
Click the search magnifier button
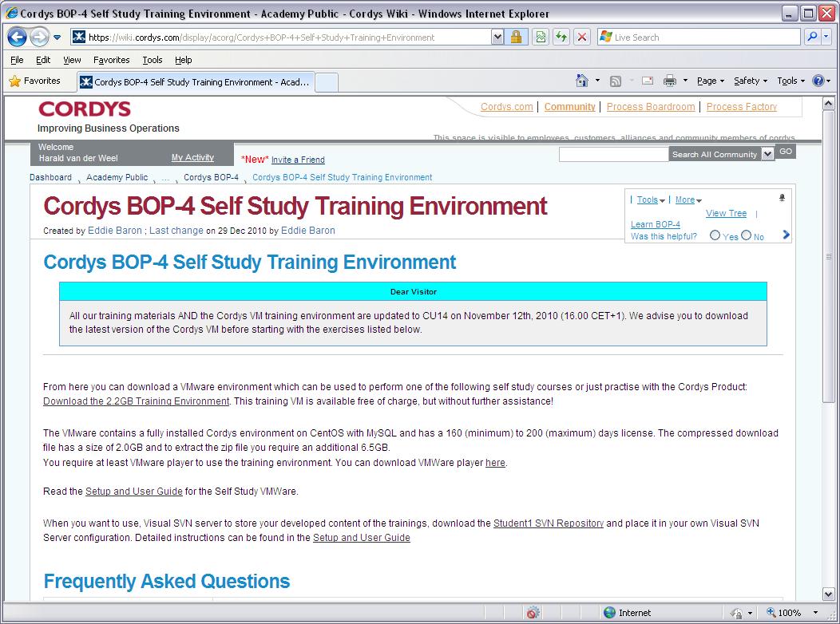(x=812, y=37)
